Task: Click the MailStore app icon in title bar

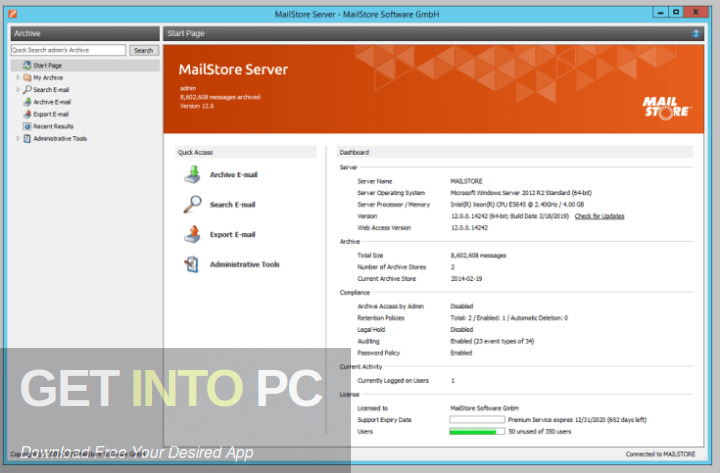Action: click(x=13, y=14)
